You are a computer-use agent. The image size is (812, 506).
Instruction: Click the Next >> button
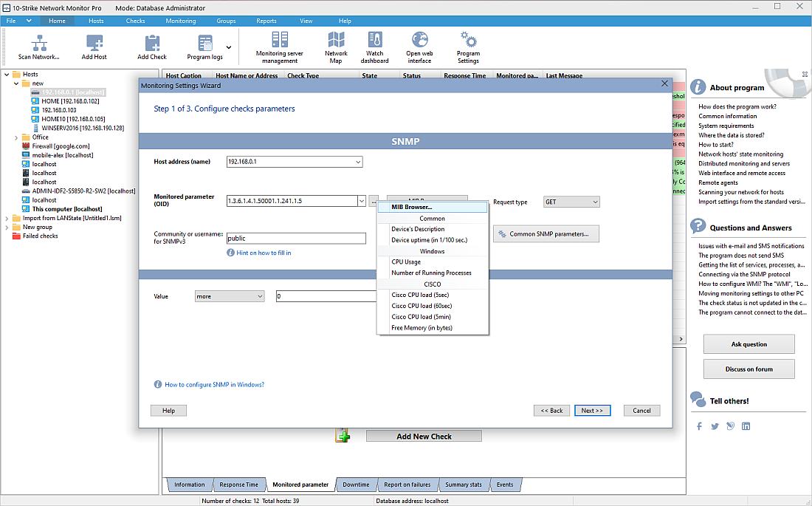[592, 411]
